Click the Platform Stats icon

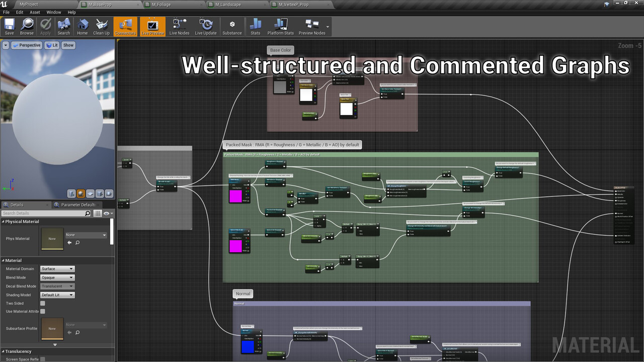(x=280, y=27)
